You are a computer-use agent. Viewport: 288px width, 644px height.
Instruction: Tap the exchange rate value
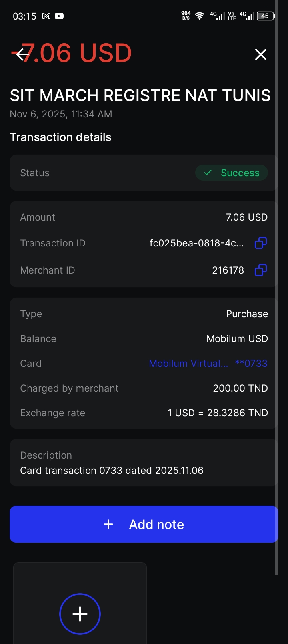[218, 413]
